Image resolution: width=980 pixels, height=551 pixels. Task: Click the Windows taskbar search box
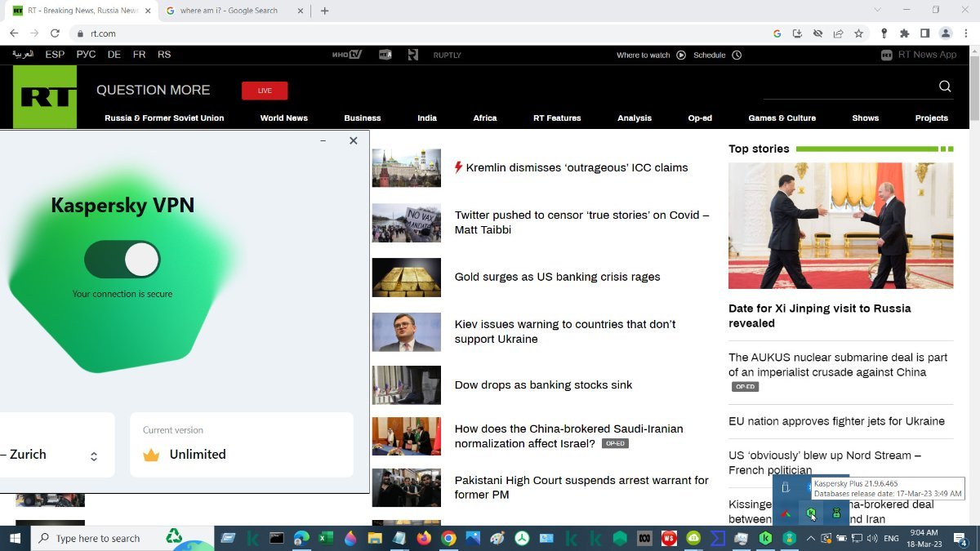coord(122,539)
